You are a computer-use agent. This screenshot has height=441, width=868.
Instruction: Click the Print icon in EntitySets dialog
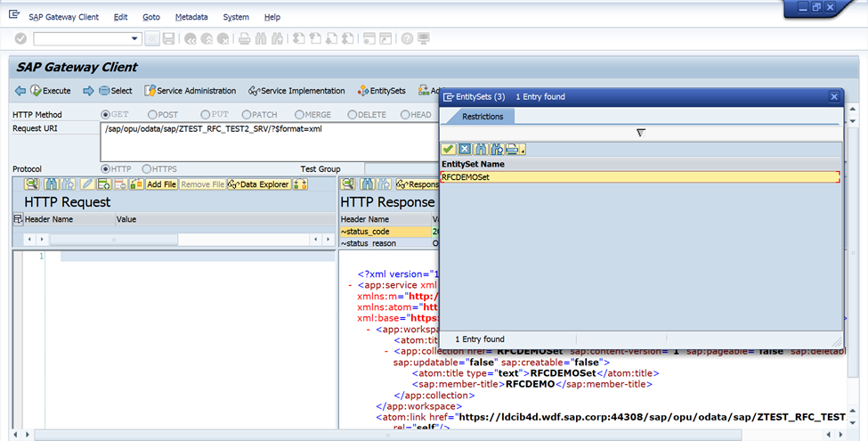[515, 149]
